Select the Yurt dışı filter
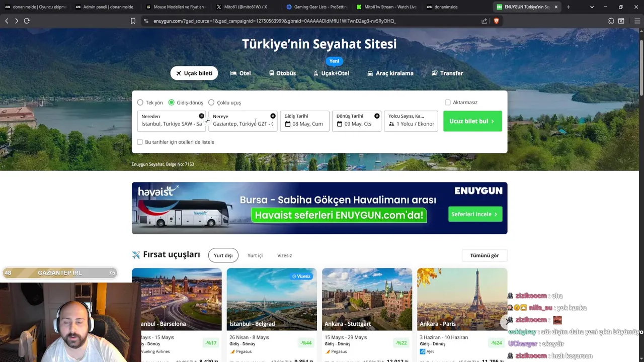644x362 pixels. coord(223,255)
